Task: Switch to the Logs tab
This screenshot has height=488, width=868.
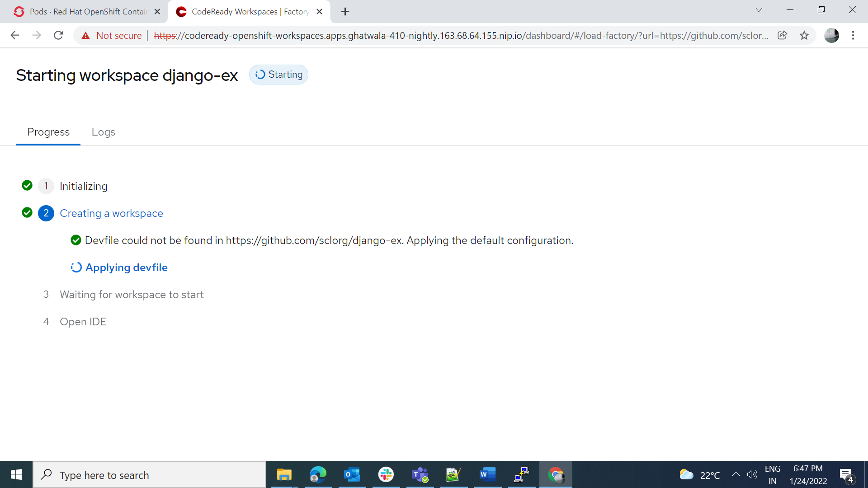Action: (103, 132)
